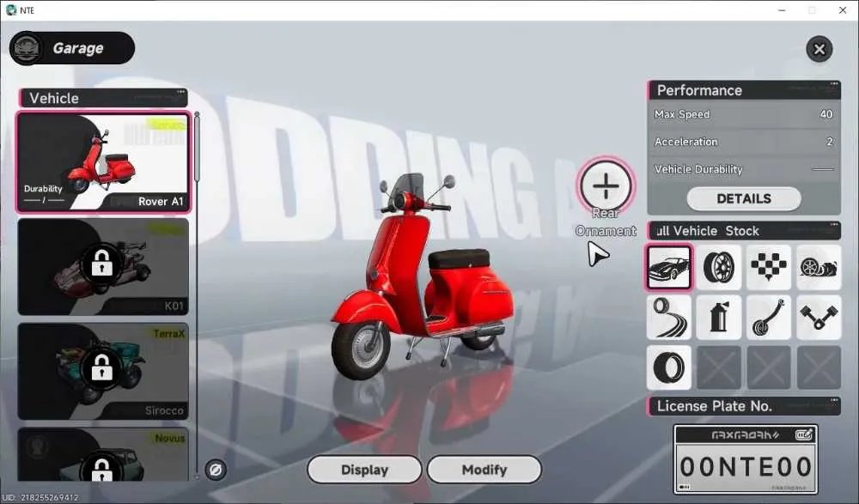The width and height of the screenshot is (859, 504).
Task: Close the Garage screen with round X
Action: (x=819, y=49)
